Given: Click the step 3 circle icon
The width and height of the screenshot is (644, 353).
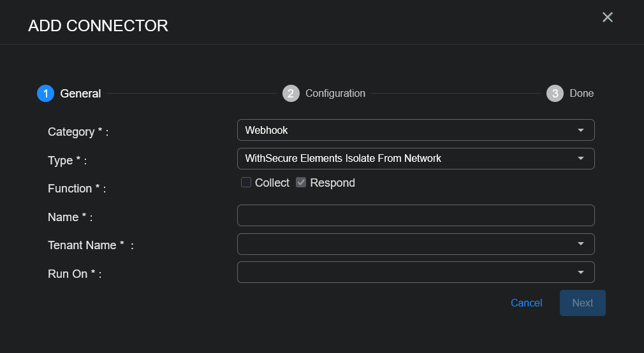Looking at the screenshot, I should pos(555,94).
